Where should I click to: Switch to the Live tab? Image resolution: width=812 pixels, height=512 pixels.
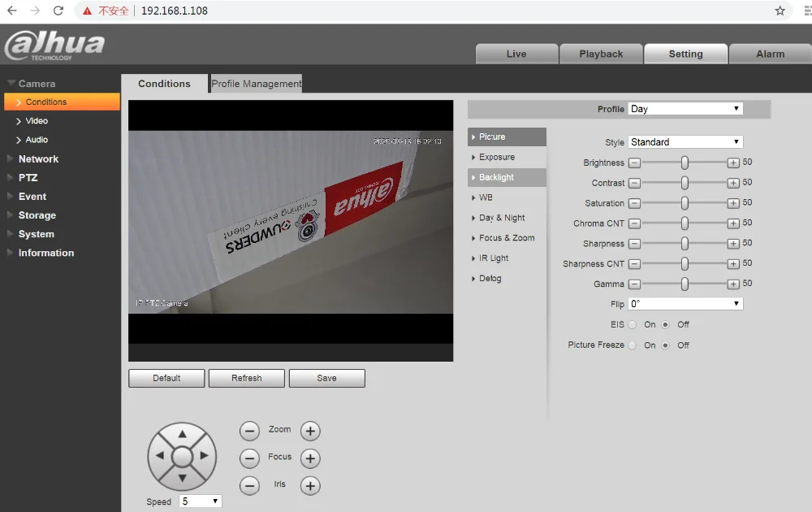click(516, 54)
